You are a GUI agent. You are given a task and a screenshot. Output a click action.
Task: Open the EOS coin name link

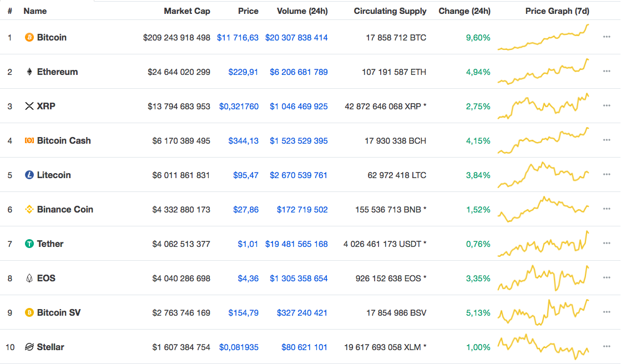(46, 278)
